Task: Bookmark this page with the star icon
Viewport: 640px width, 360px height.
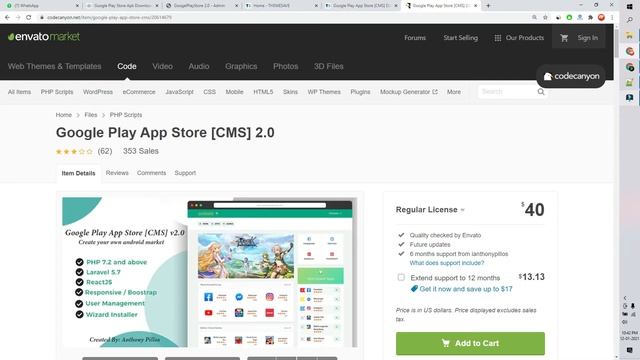Action: click(545, 18)
